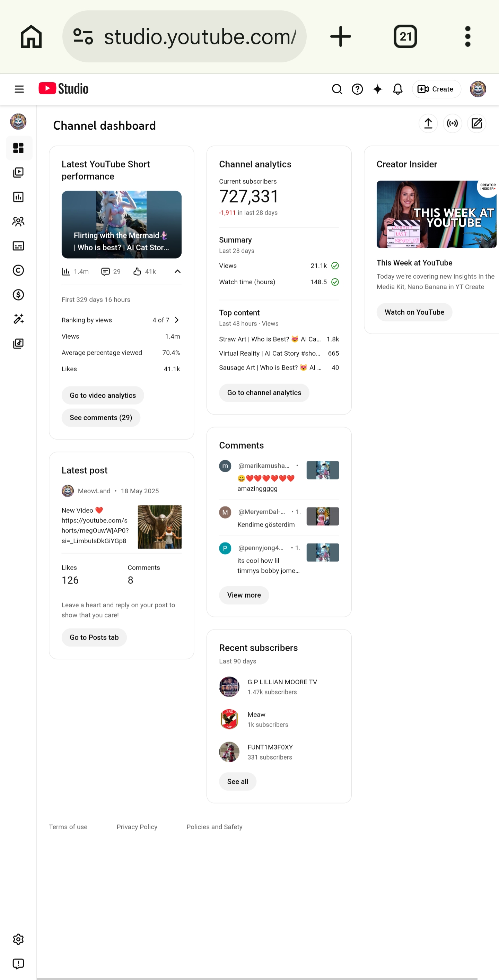Viewport: 499px width, 980px height.
Task: Open the Help question mark icon
Action: pyautogui.click(x=357, y=89)
